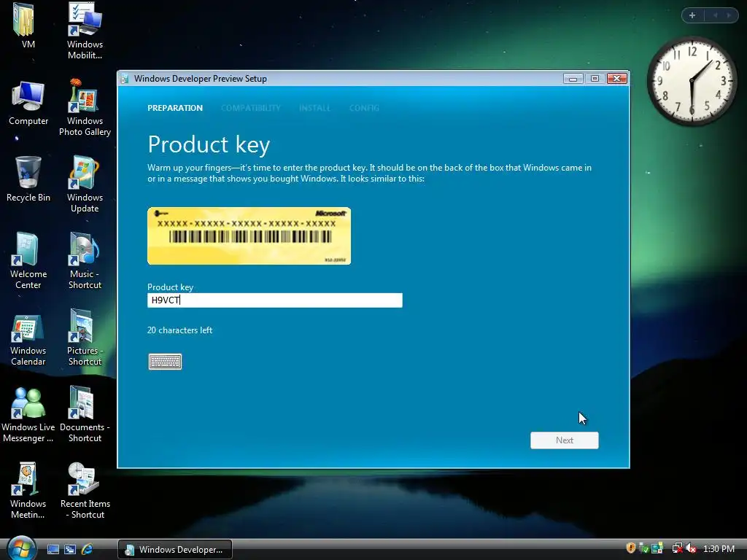
Task: Select the PREPARATION step tab
Action: point(175,108)
